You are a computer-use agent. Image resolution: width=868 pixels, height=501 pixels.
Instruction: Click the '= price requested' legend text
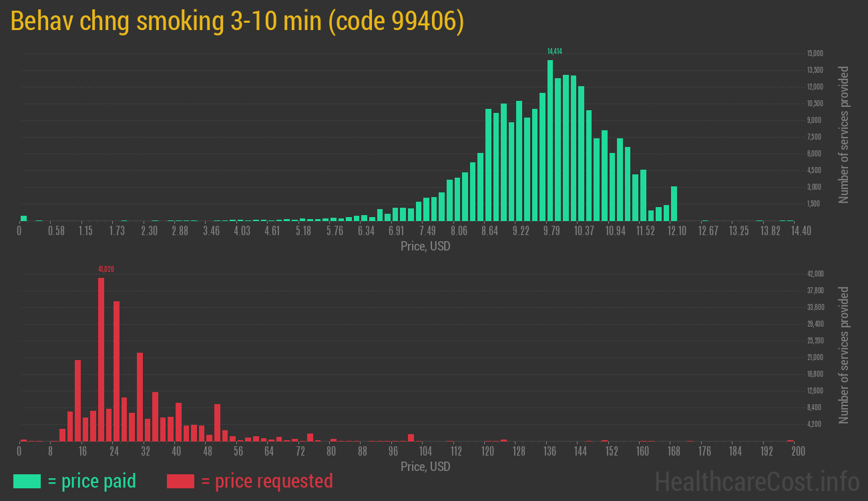[x=266, y=481]
